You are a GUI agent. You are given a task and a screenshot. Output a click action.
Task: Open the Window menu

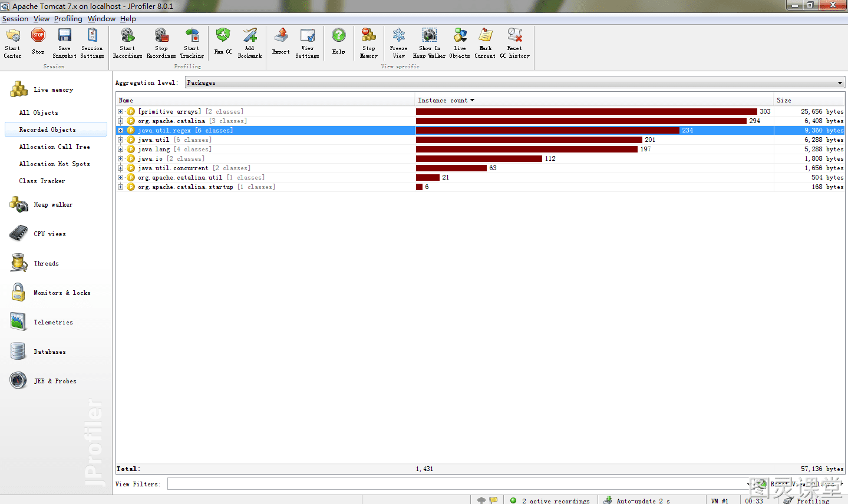(x=101, y=19)
